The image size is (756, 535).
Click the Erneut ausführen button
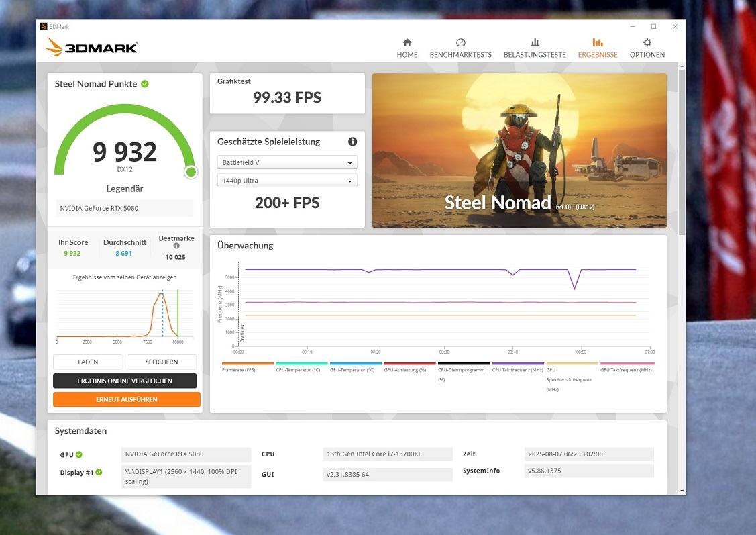pos(126,399)
